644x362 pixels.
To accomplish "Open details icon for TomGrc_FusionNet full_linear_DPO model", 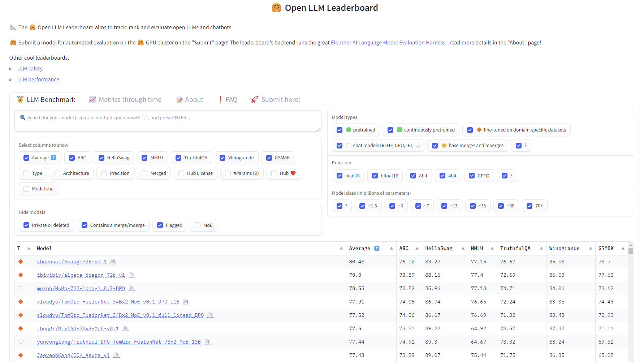I will (210, 315).
